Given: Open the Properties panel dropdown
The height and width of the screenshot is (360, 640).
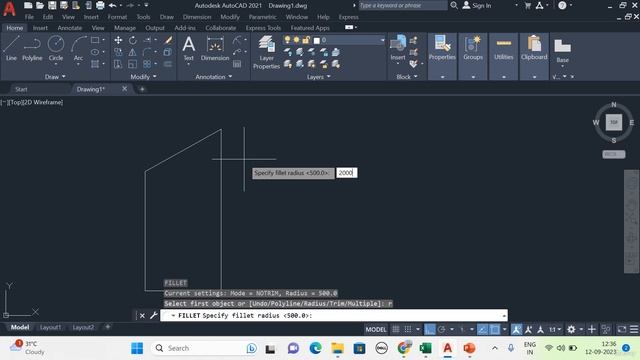Looking at the screenshot, I should [442, 76].
